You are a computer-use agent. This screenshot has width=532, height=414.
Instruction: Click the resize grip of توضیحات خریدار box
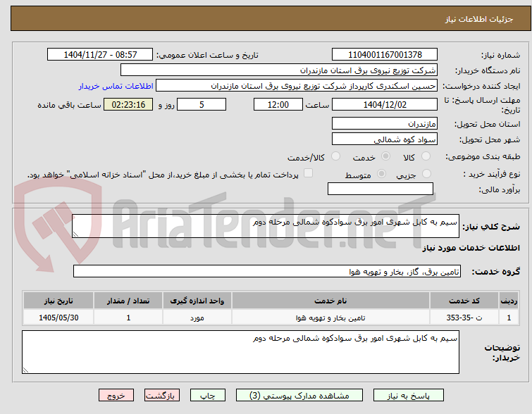click(25, 370)
